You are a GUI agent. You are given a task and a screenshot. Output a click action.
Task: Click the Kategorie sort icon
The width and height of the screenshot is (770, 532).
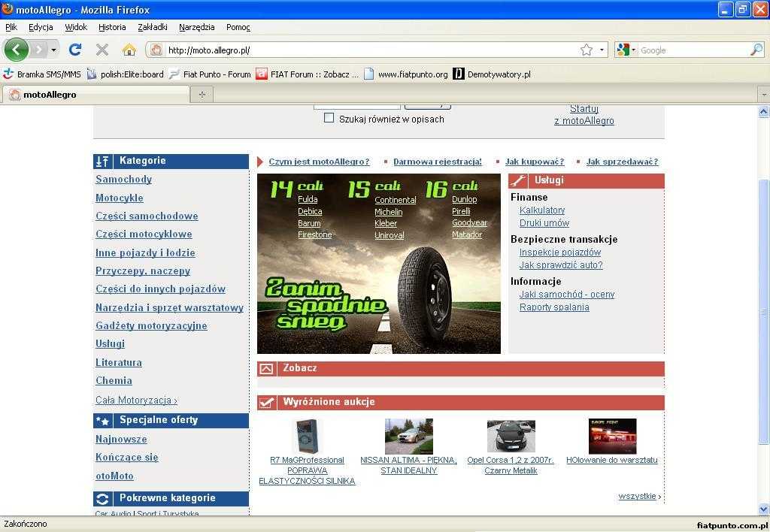(x=102, y=161)
